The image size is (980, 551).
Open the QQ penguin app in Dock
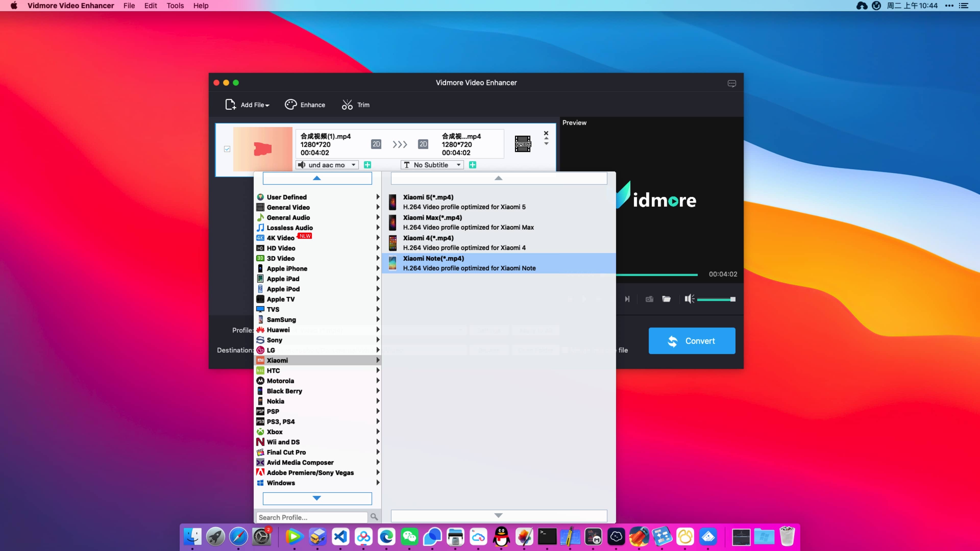[x=501, y=536]
